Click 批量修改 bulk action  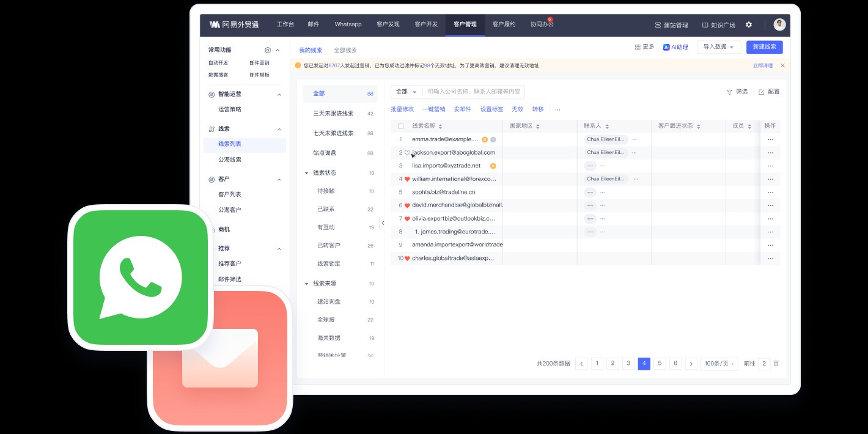pos(402,109)
